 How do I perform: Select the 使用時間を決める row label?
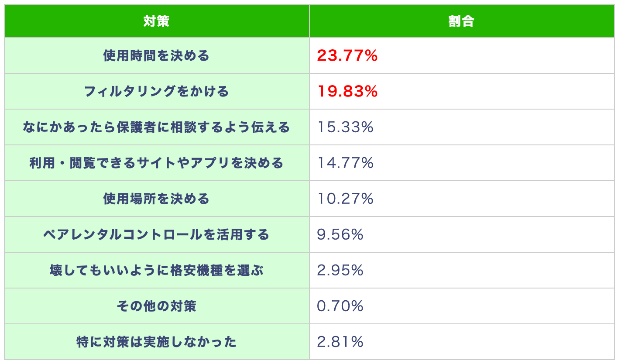click(156, 56)
